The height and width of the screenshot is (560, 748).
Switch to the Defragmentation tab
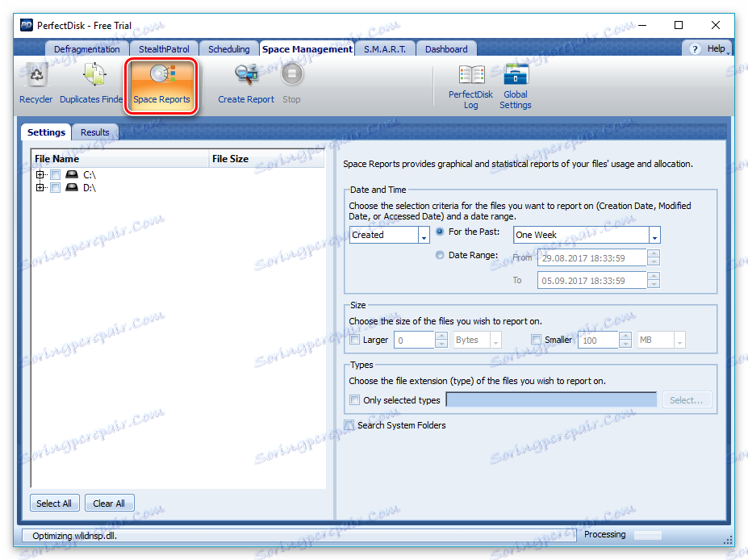[87, 49]
